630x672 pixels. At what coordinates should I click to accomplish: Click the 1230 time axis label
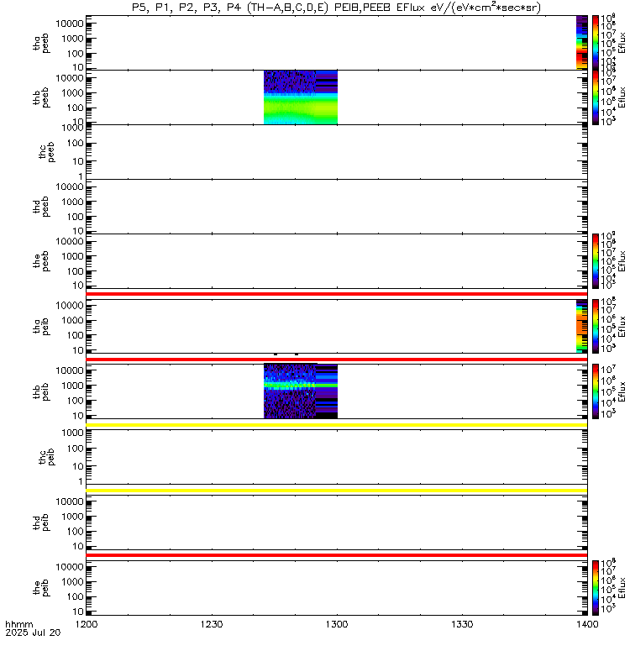click(x=212, y=624)
